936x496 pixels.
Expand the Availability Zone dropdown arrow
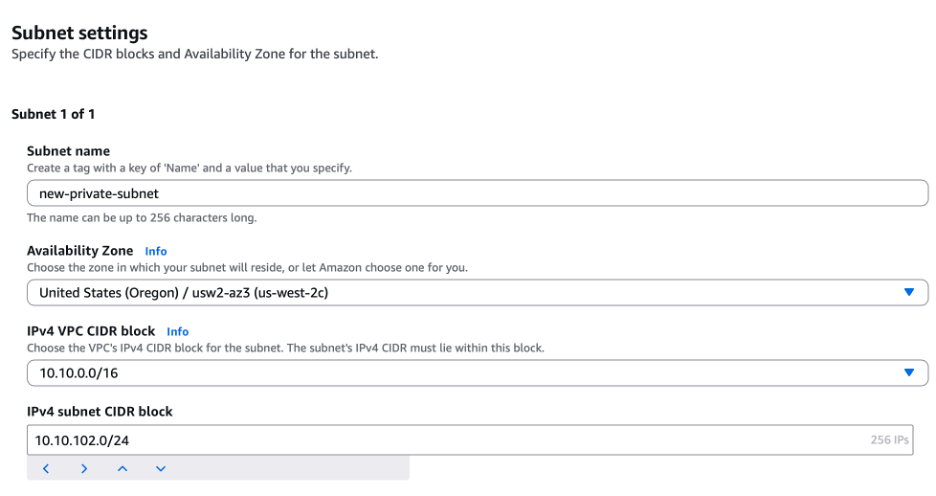coord(908,292)
